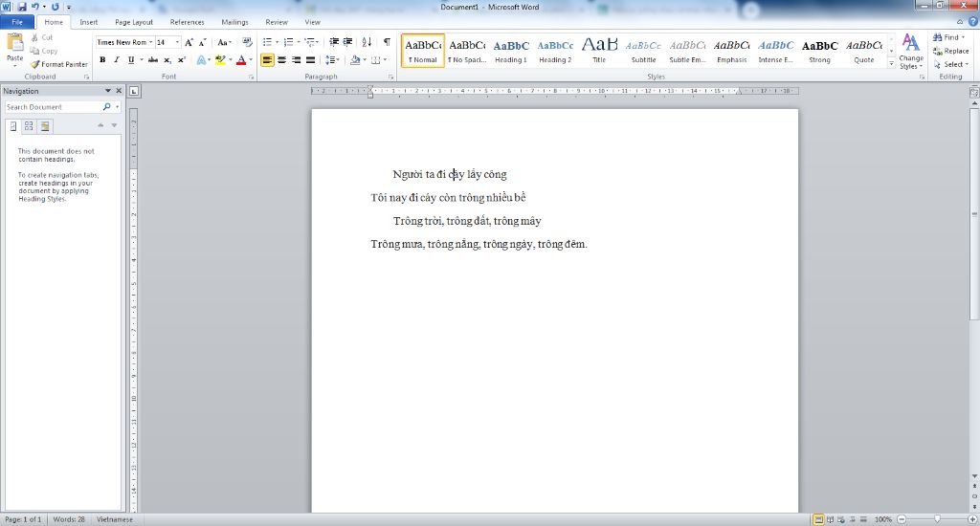Image resolution: width=980 pixels, height=526 pixels.
Task: Click the Redo icon in the quick access toolbar
Action: coord(55,7)
